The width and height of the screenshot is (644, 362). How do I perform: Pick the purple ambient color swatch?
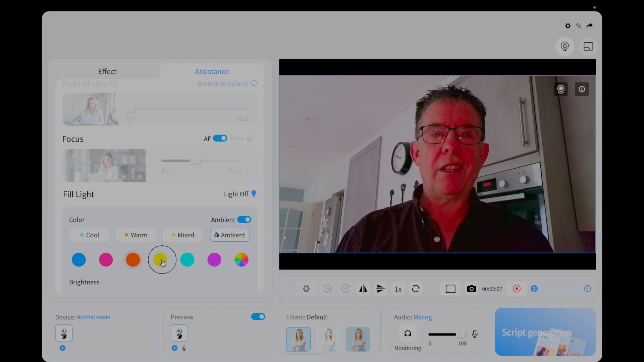[x=214, y=260]
